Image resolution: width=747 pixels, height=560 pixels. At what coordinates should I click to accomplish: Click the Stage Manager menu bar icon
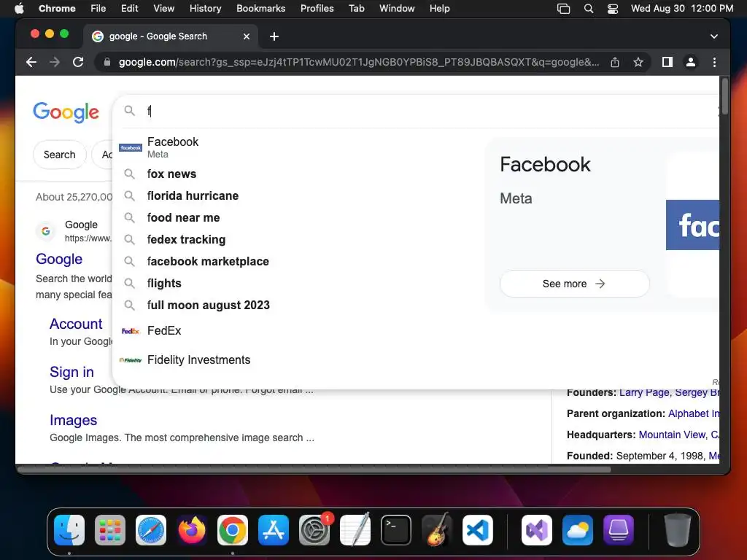564,9
